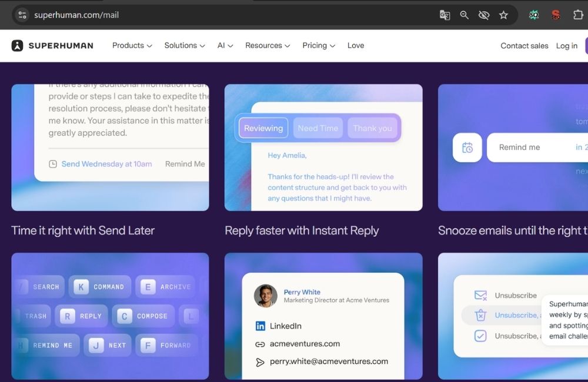Select the Thank you reply chip

(372, 128)
